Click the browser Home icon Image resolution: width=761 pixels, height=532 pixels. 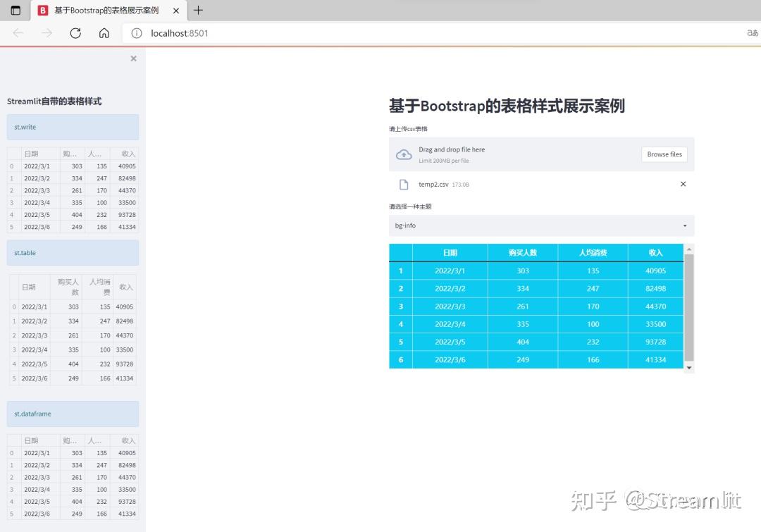tap(104, 32)
